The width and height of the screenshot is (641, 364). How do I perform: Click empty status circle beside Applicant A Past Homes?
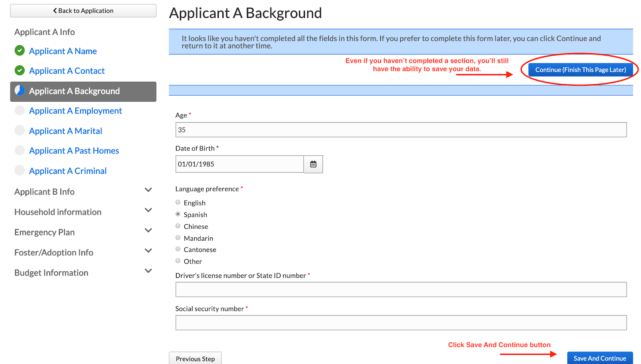point(20,151)
